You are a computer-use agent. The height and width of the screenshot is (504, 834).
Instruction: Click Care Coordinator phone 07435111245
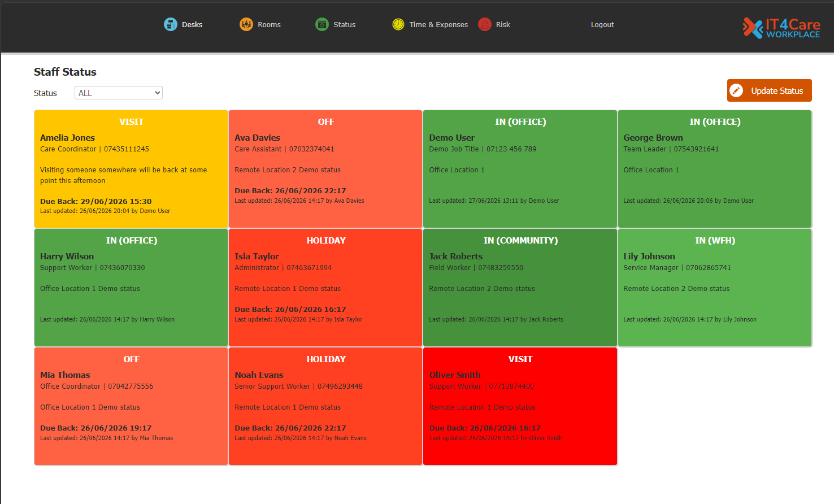(x=127, y=149)
